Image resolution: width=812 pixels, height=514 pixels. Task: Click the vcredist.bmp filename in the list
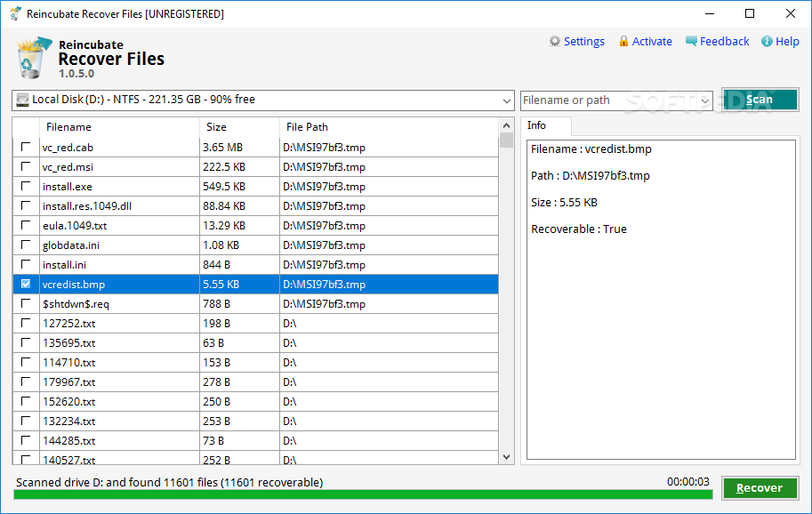tap(74, 285)
